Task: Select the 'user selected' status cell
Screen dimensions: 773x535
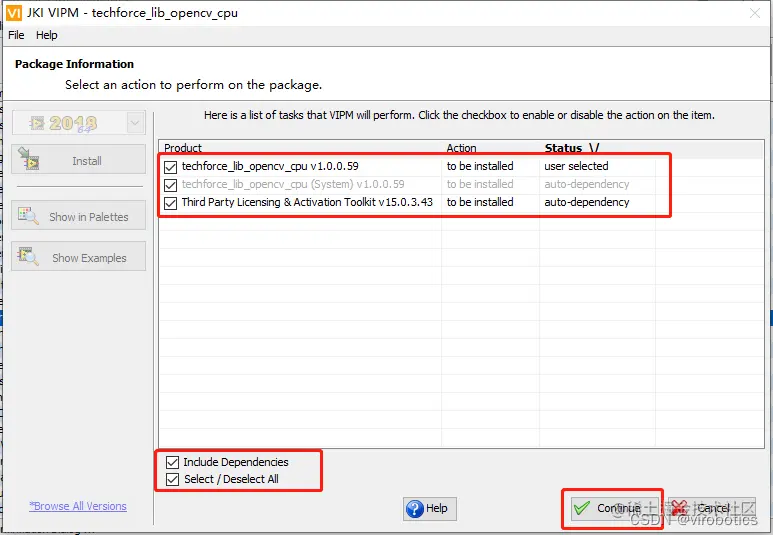Action: point(576,166)
